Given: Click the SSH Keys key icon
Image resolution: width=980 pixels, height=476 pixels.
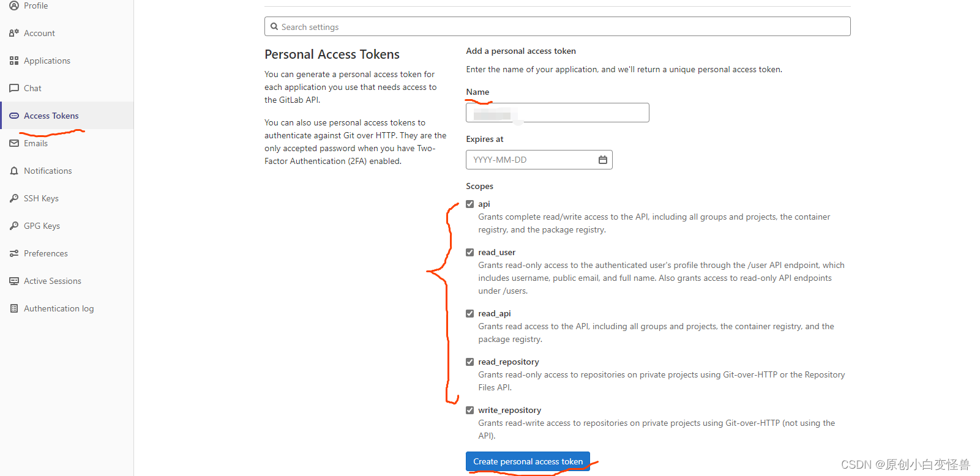Looking at the screenshot, I should [x=14, y=198].
